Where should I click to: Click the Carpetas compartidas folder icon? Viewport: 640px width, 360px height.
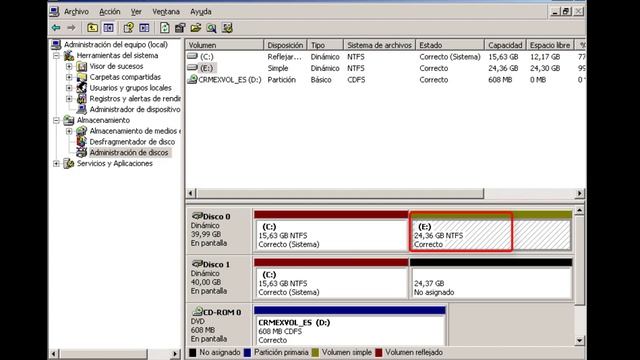click(x=82, y=77)
